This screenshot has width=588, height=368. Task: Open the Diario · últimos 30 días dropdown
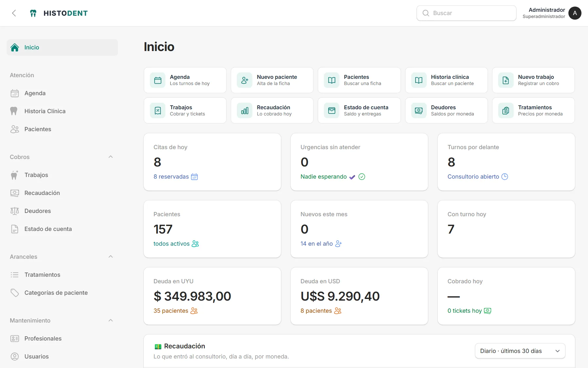click(520, 351)
